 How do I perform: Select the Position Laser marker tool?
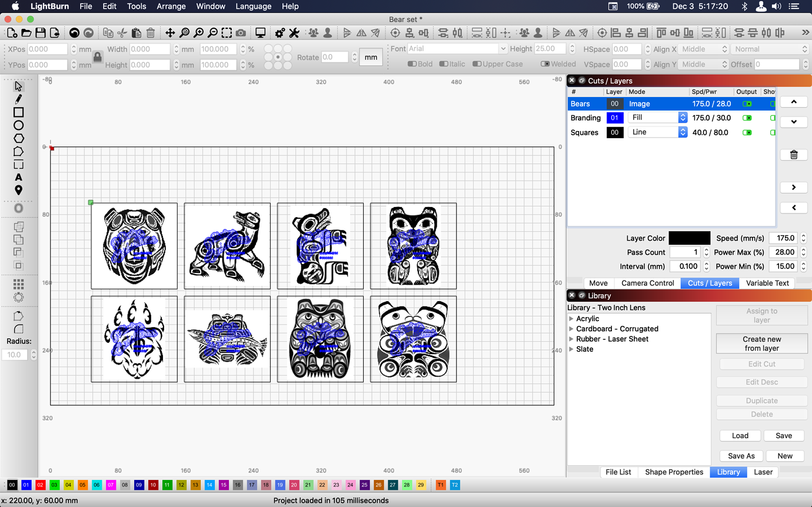18,190
